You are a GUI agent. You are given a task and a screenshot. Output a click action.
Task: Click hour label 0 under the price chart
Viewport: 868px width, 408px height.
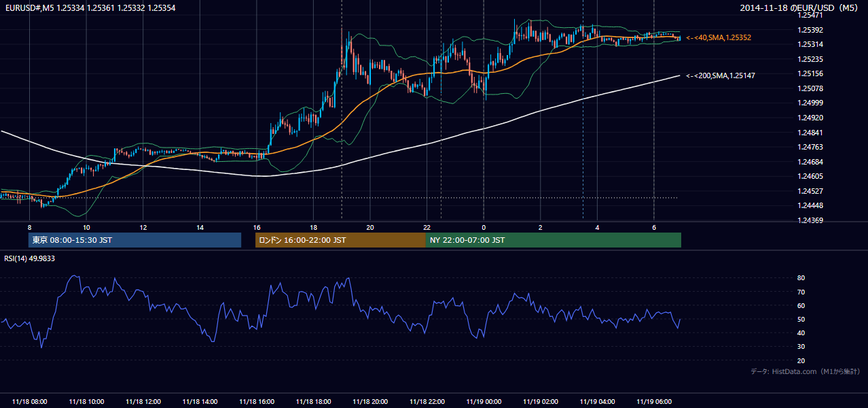pos(484,226)
